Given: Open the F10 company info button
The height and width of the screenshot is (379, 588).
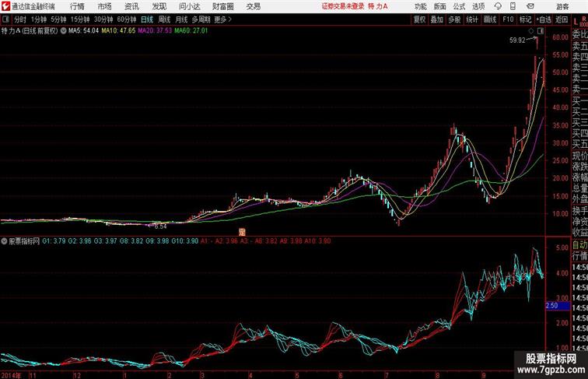Looking at the screenshot, I should click(508, 19).
